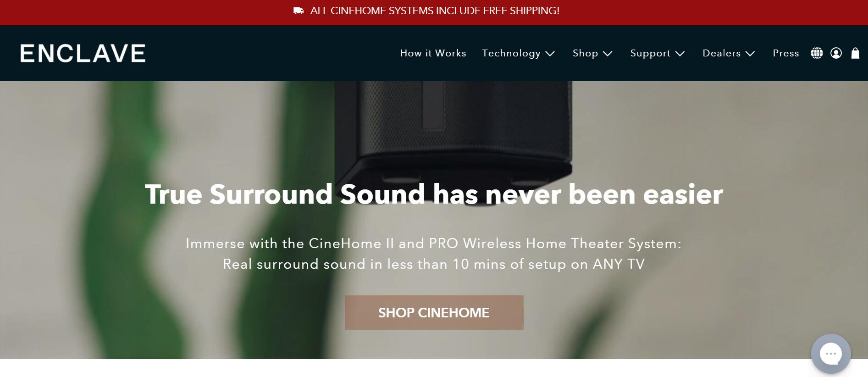This screenshot has width=868, height=377.
Task: Click the SHOP CINEHOME button
Action: pyautogui.click(x=434, y=312)
